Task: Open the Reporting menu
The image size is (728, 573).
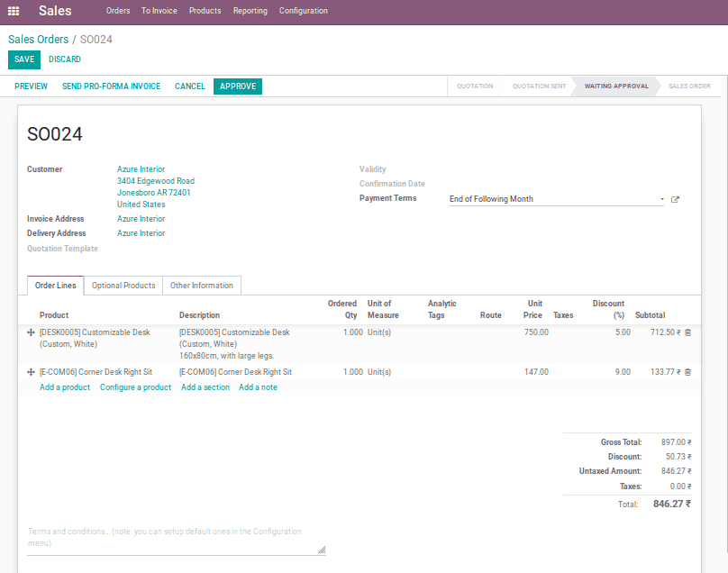Action: [250, 11]
